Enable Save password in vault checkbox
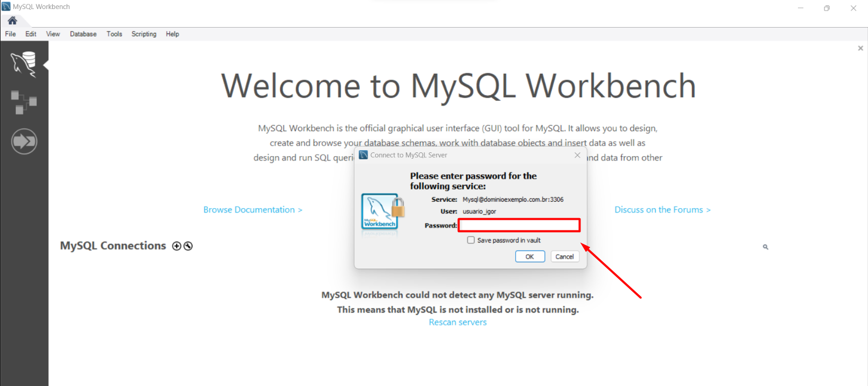 471,240
